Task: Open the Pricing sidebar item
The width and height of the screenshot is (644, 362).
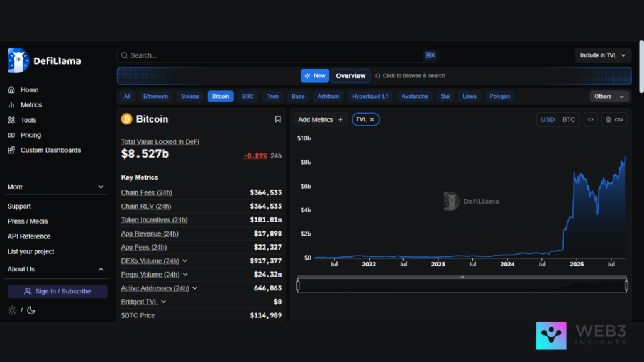Action: (x=30, y=135)
